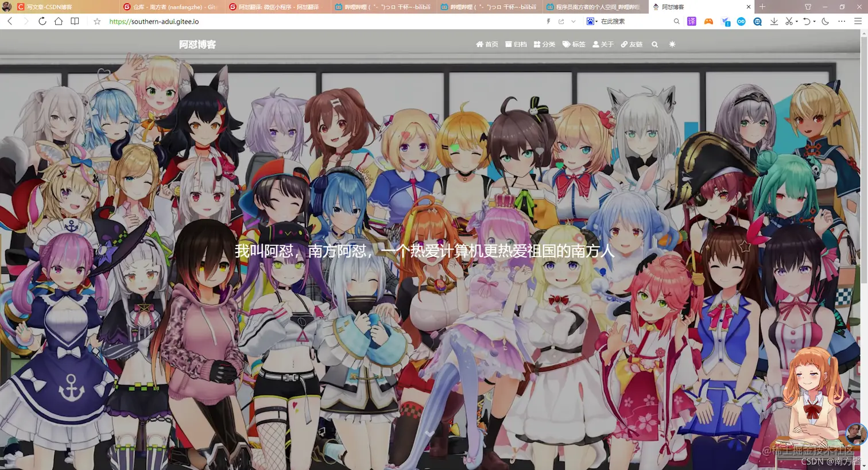Screen dimensions: 868x470
Task: Click the share page icon in address bar
Action: click(x=561, y=21)
